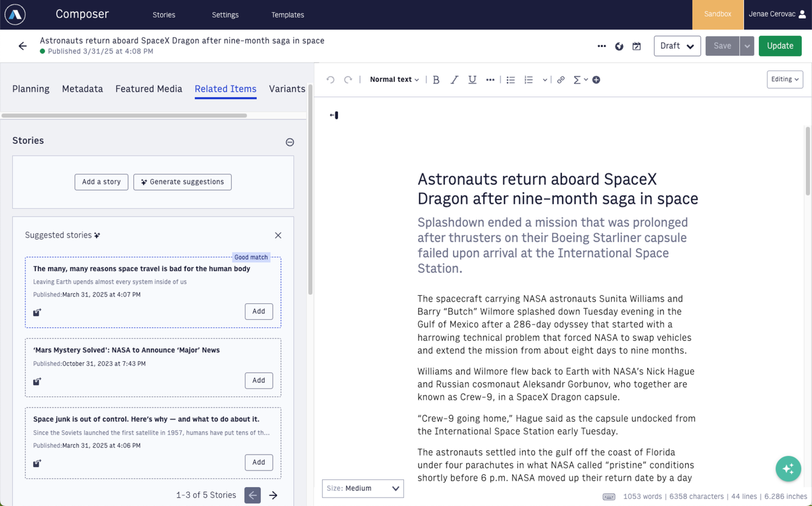Image resolution: width=812 pixels, height=506 pixels.
Task: Click the Composer app title
Action: (x=82, y=14)
